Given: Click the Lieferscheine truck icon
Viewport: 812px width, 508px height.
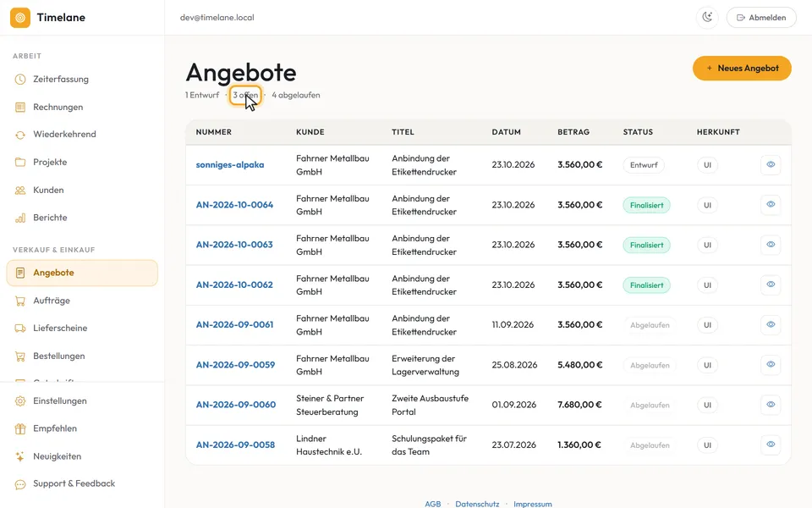Looking at the screenshot, I should (x=20, y=329).
